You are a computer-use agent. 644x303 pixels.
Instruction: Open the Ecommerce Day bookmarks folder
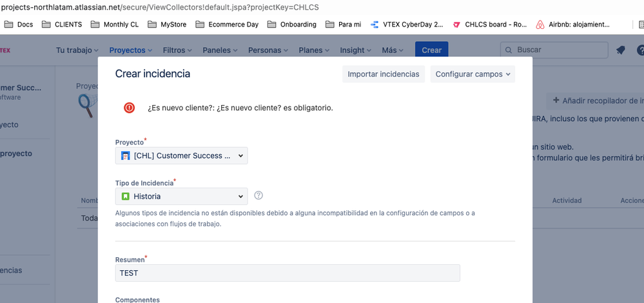click(x=227, y=24)
